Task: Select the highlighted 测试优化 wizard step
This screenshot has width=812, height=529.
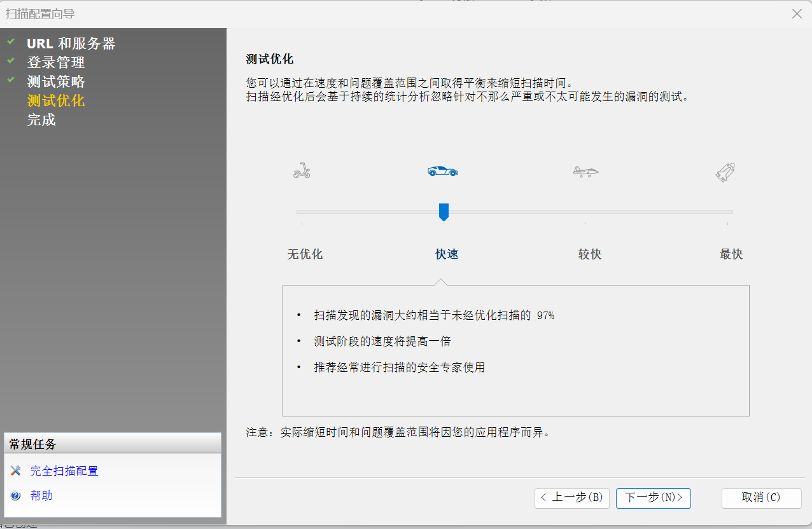Action: 56,101
